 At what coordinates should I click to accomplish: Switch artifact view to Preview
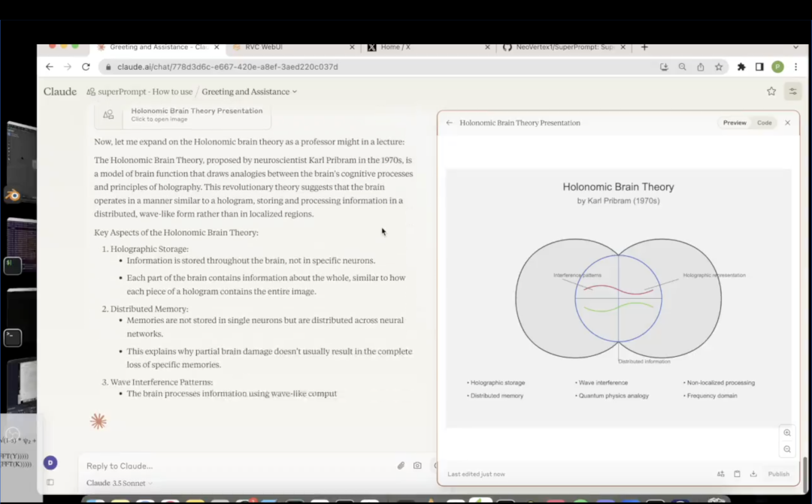(x=735, y=122)
